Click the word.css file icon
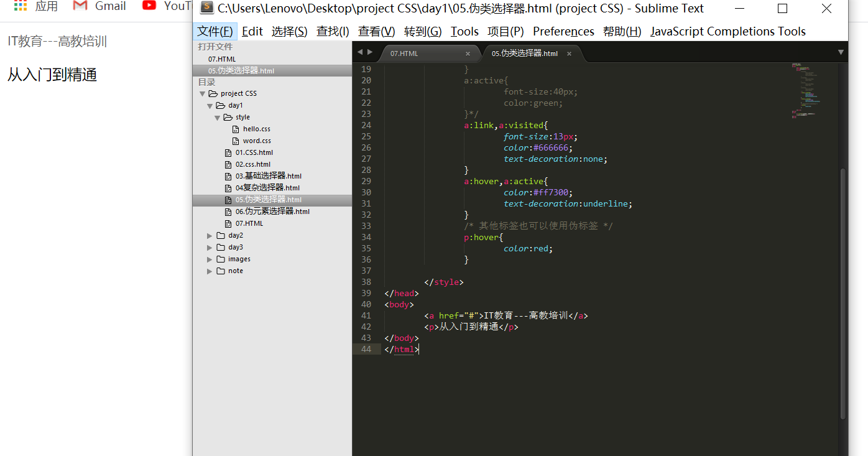868x456 pixels. click(x=236, y=141)
